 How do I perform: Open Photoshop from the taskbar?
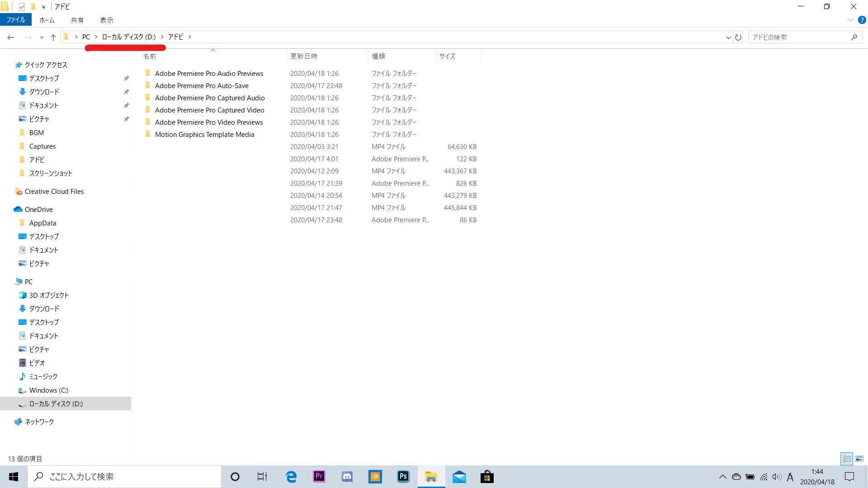(x=403, y=476)
